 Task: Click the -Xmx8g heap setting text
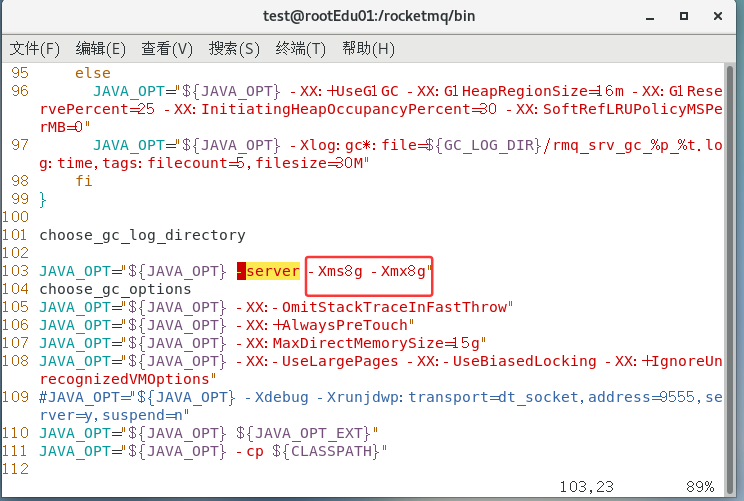point(404,271)
